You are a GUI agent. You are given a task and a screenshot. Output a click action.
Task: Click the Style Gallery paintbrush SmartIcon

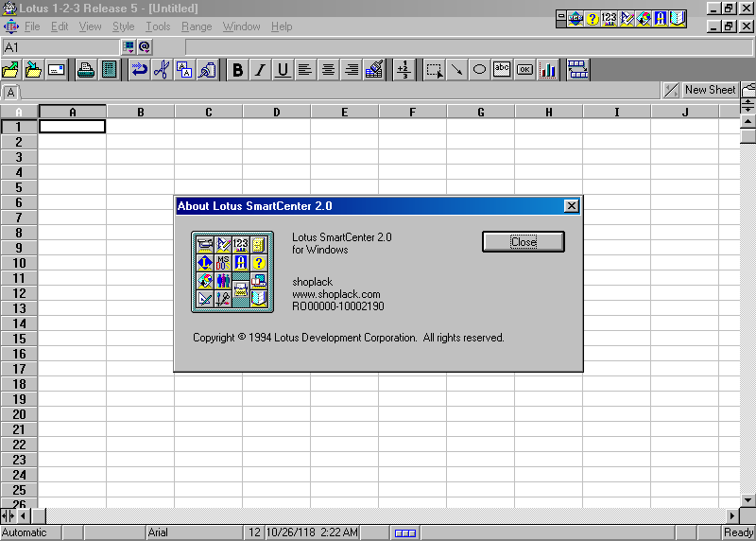[373, 70]
